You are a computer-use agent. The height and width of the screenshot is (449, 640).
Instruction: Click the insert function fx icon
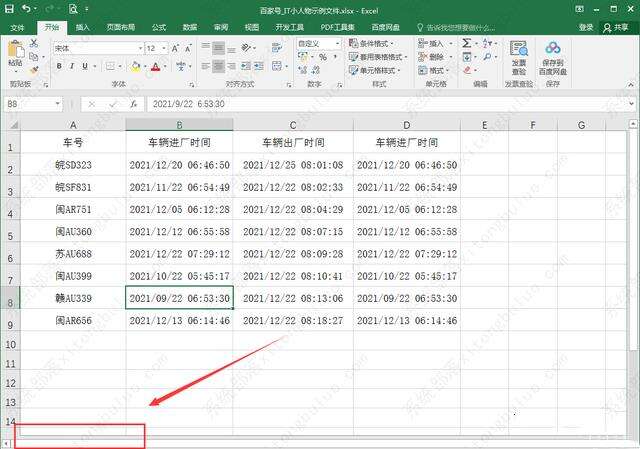pos(133,104)
